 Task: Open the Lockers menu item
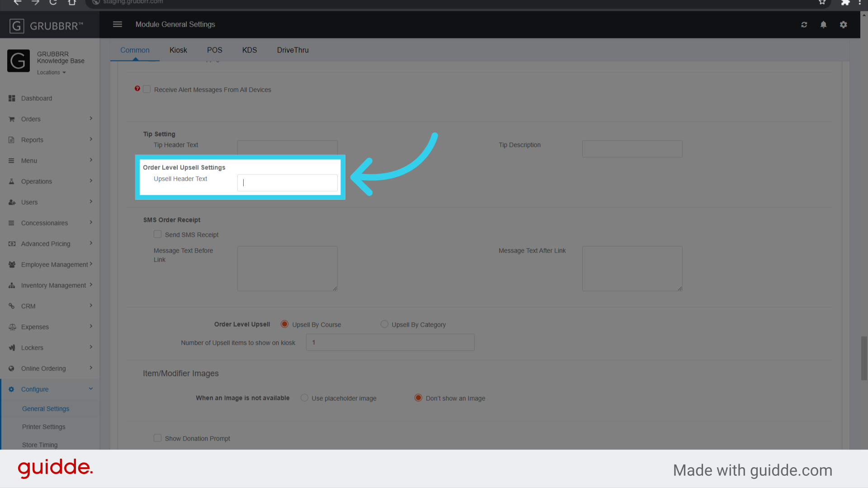[32, 348]
